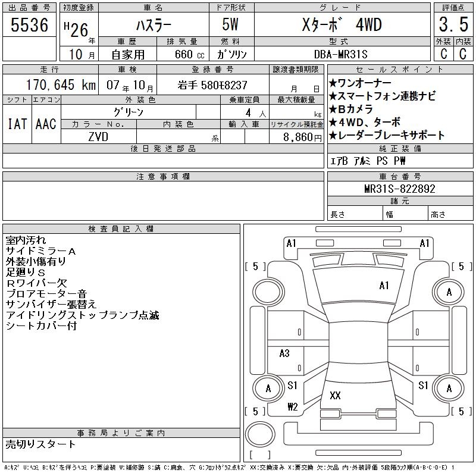Click the inspector note ブロアモーター音
476x476 pixels.
(46, 294)
